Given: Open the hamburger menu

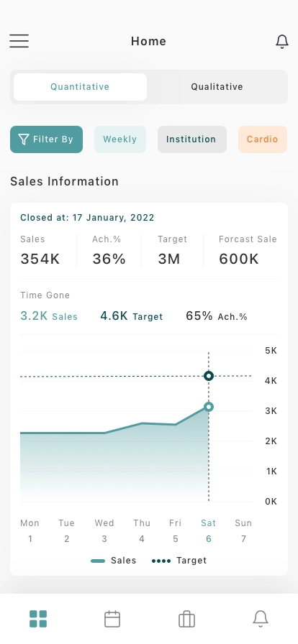Looking at the screenshot, I should 19,41.
